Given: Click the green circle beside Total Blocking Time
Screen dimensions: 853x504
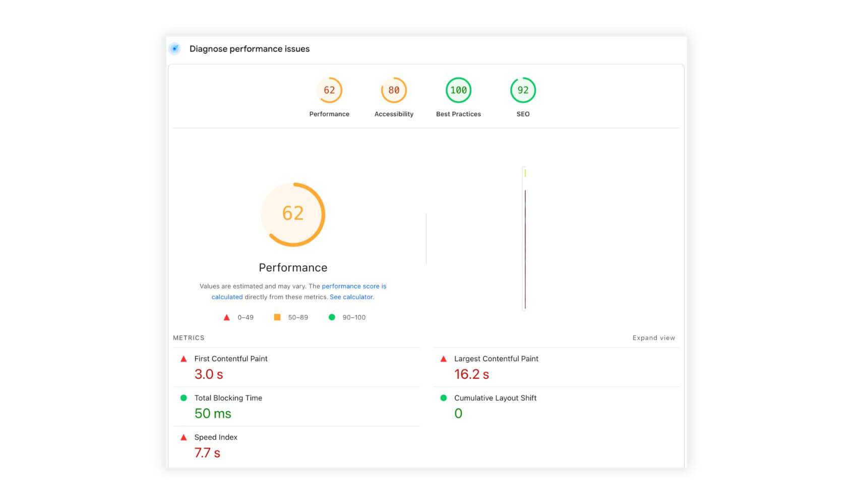Looking at the screenshot, I should point(184,398).
